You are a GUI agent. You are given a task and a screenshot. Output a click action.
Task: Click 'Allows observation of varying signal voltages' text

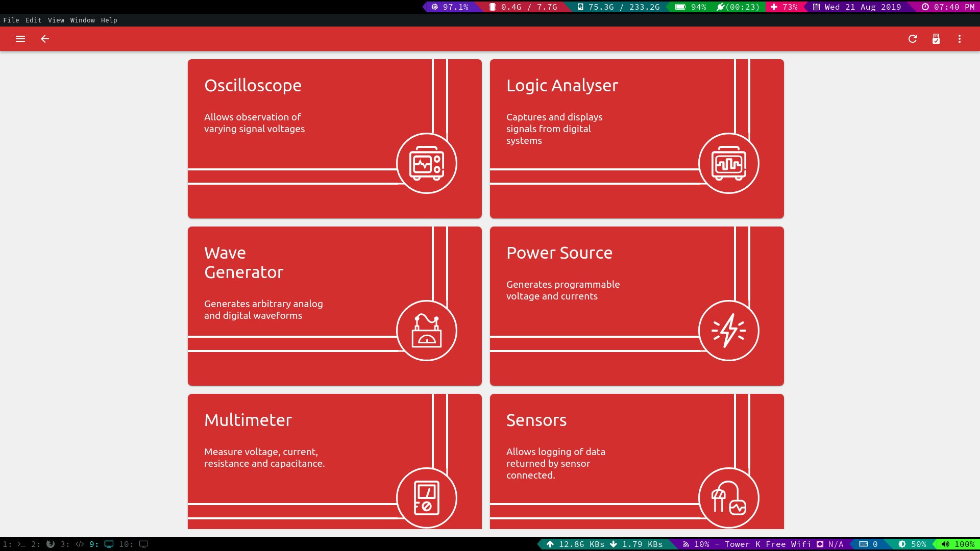coord(254,123)
